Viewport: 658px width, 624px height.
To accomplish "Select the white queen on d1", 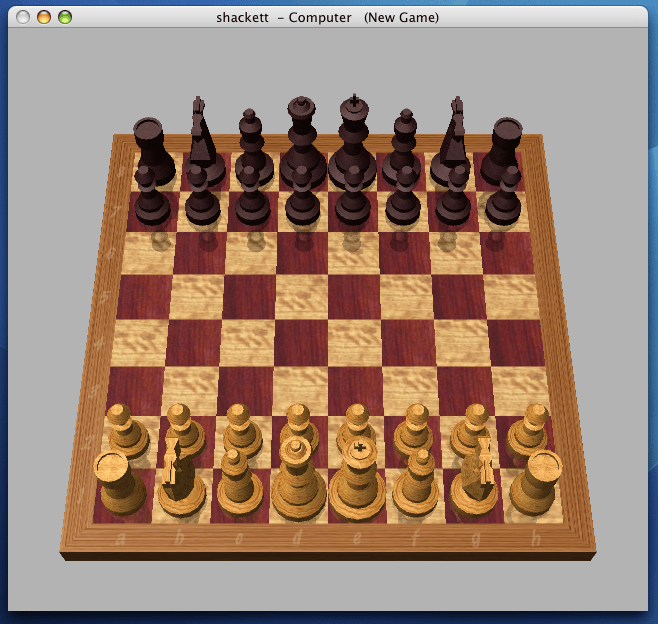I will (x=298, y=478).
